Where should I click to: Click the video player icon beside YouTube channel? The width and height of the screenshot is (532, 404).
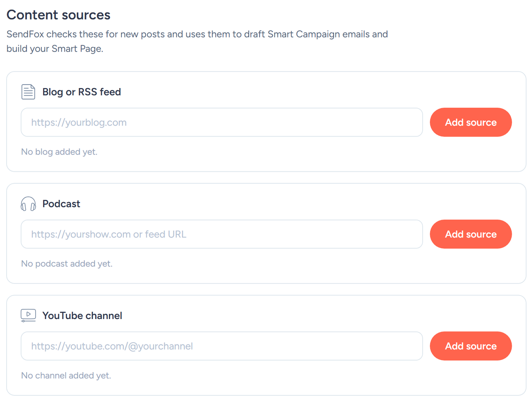coord(28,316)
